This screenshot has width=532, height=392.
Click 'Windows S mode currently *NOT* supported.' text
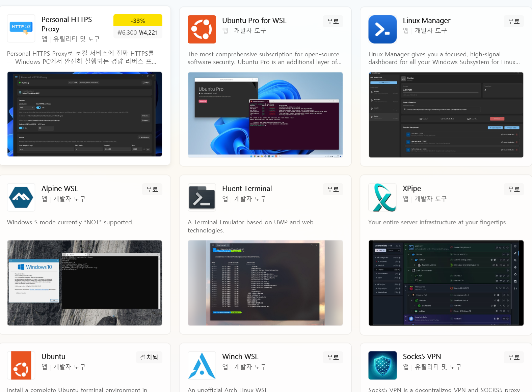point(70,222)
